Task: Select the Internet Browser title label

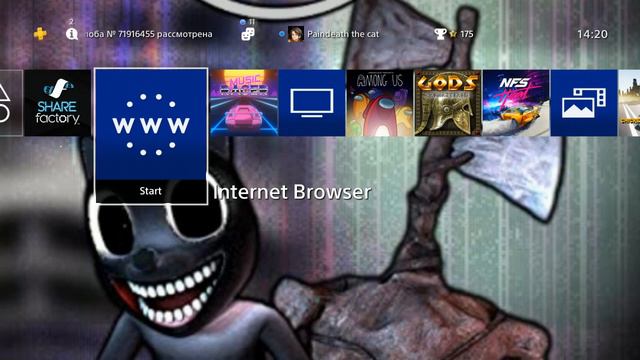Action: coord(292,192)
